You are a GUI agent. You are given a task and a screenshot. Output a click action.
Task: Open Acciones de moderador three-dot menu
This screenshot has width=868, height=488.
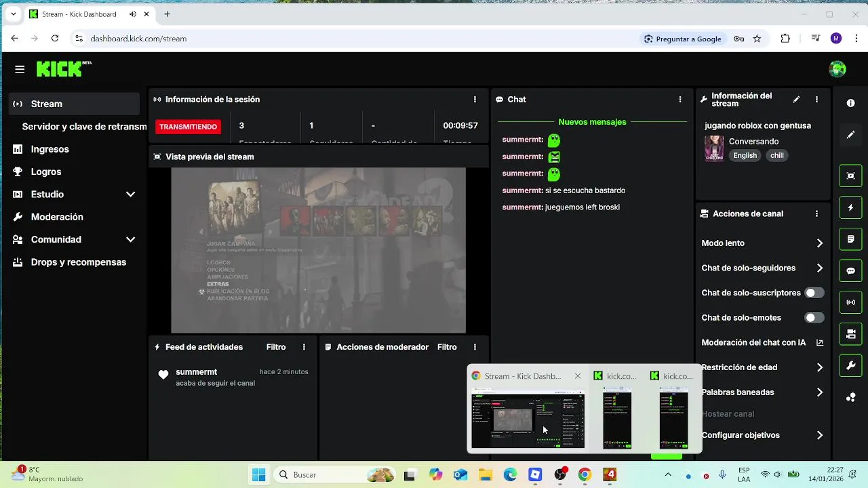click(475, 347)
